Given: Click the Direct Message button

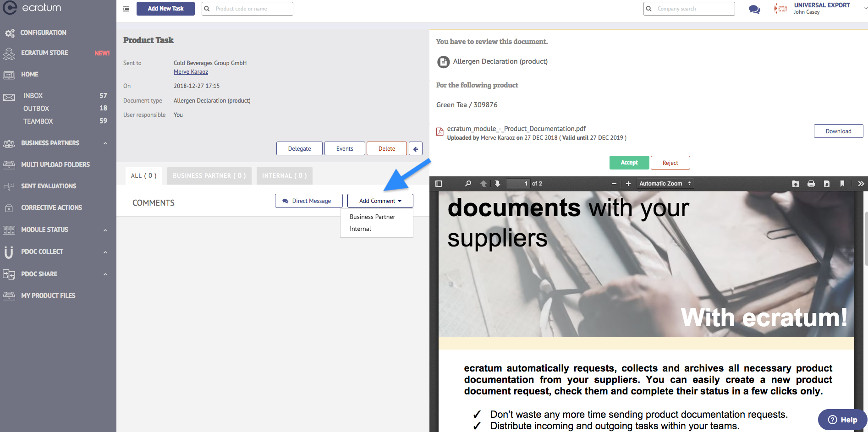Looking at the screenshot, I should pos(309,201).
